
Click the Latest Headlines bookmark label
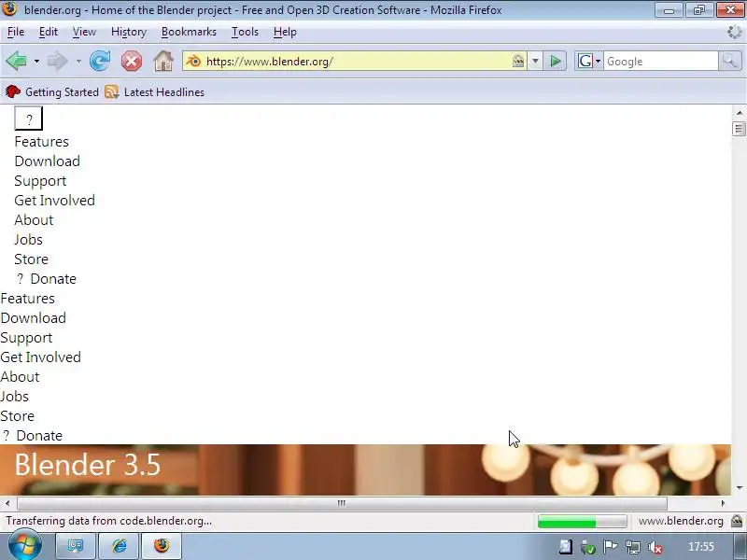click(164, 91)
